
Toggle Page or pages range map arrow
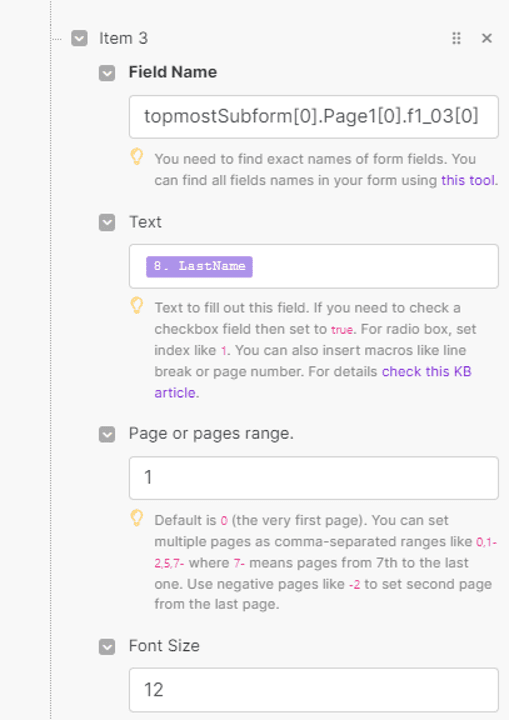coord(107,434)
